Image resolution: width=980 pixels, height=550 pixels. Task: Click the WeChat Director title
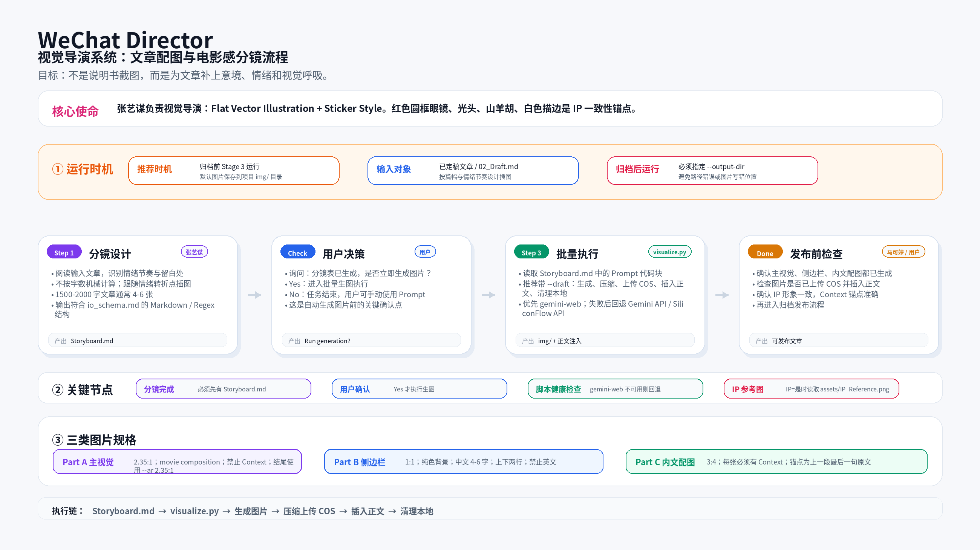[126, 40]
